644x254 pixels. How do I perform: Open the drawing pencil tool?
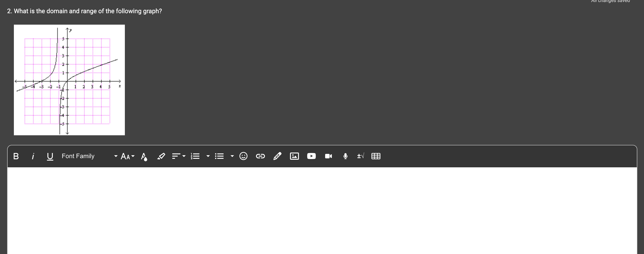pos(277,156)
